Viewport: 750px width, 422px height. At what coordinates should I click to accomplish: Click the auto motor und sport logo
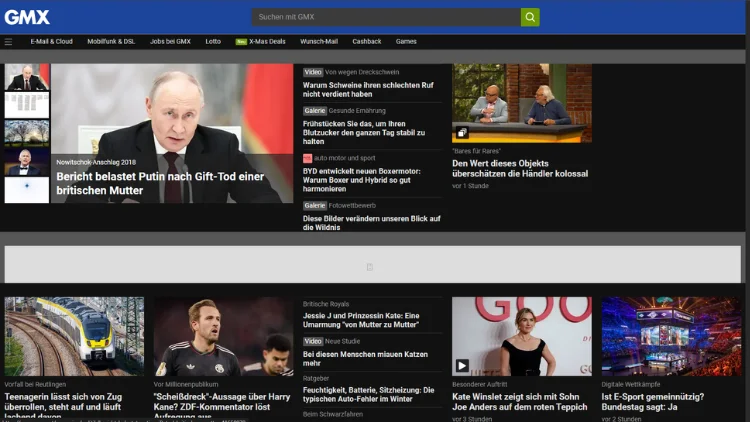tap(308, 158)
